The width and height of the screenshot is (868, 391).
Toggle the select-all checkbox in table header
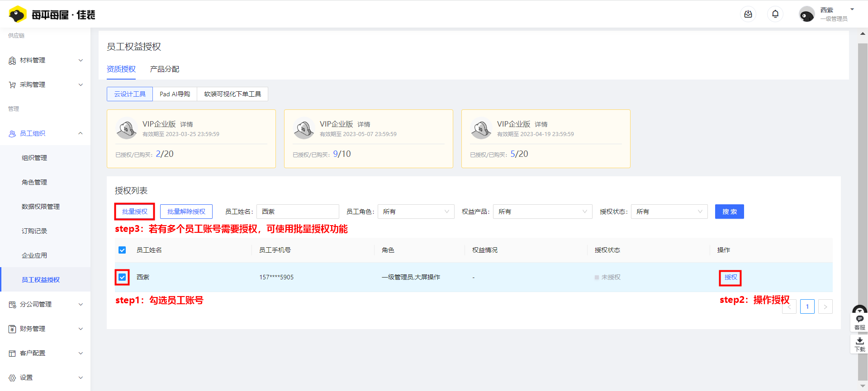coord(122,250)
